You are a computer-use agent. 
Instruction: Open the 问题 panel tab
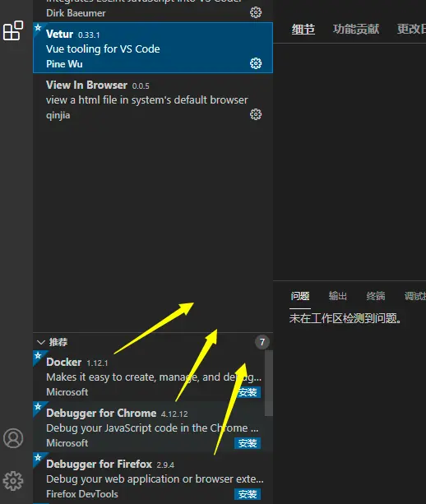tap(300, 296)
